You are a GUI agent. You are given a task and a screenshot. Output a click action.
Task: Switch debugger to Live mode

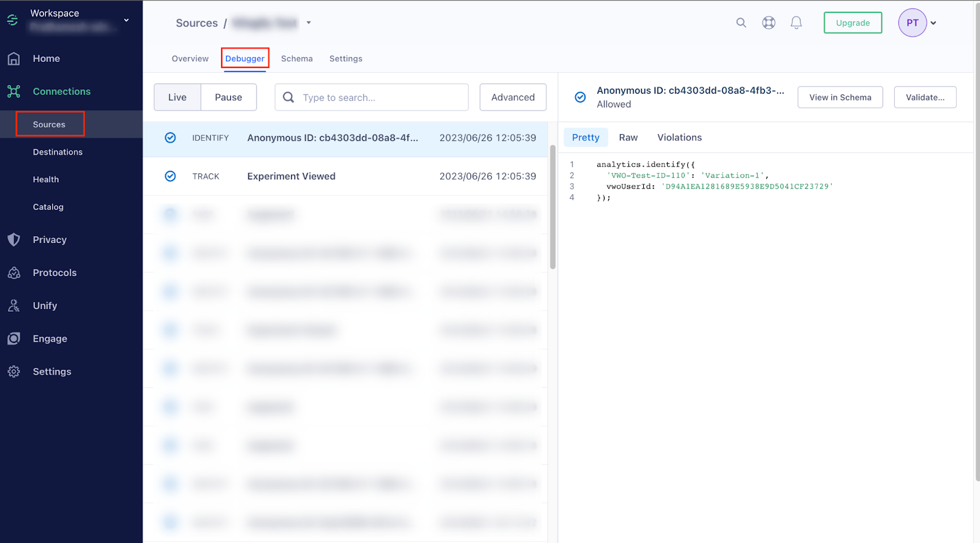178,97
